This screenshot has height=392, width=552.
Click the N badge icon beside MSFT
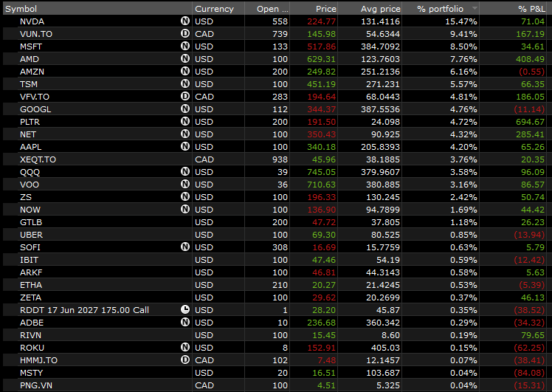tap(185, 46)
